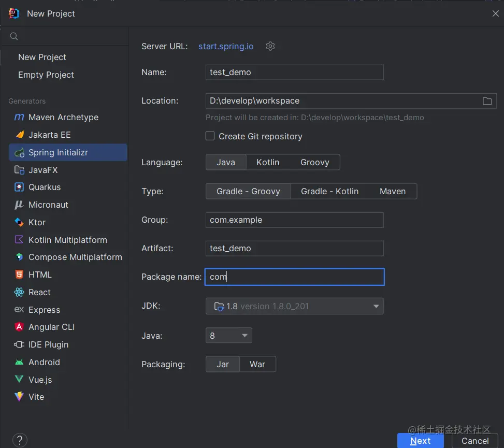The image size is (504, 448).
Task: Choose Gradle - Kotlin build type
Action: (x=329, y=191)
